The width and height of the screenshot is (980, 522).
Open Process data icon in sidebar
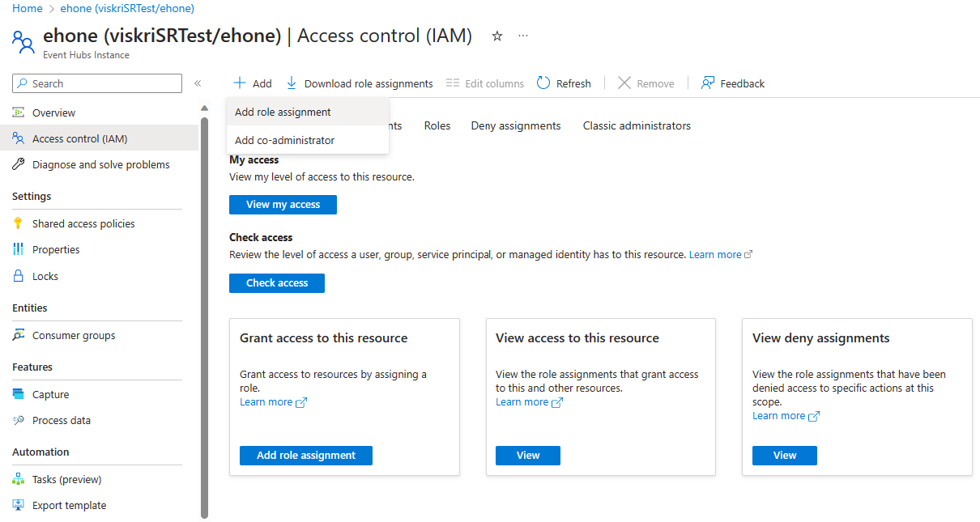click(19, 420)
